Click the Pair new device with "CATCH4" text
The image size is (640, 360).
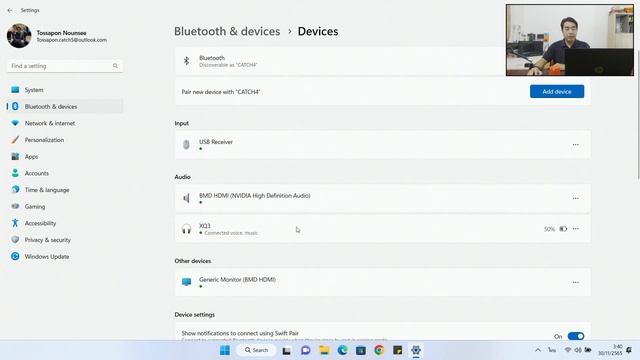(x=221, y=92)
